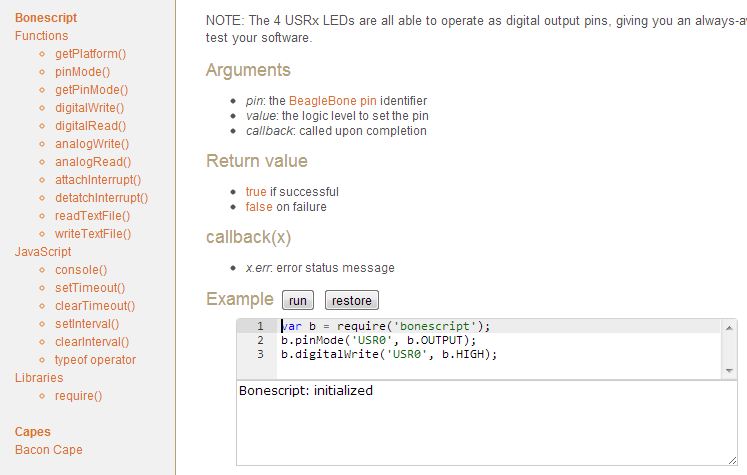Viewport: 747px width, 475px height.
Task: Navigate to digitalWrite() in the sidebar
Action: (89, 108)
